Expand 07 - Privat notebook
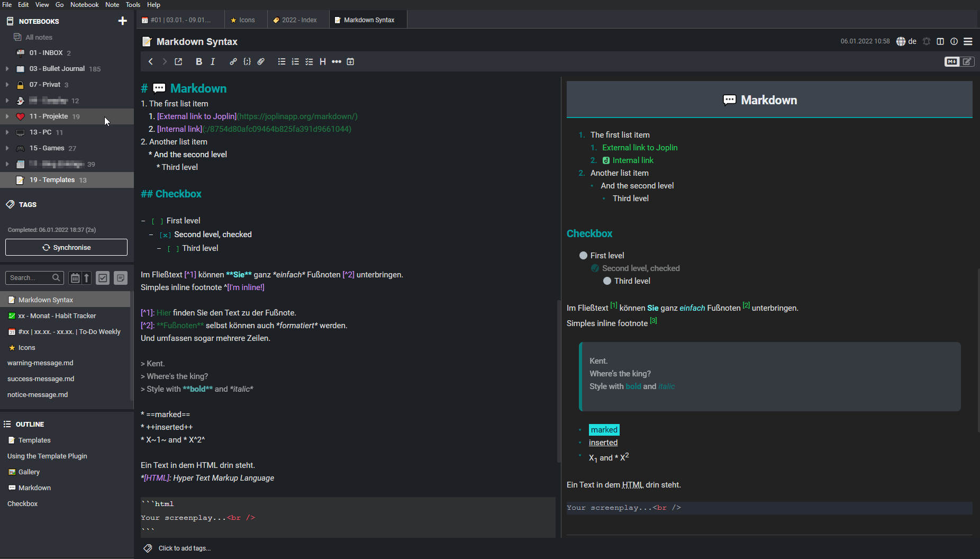The width and height of the screenshot is (980, 559). tap(7, 85)
